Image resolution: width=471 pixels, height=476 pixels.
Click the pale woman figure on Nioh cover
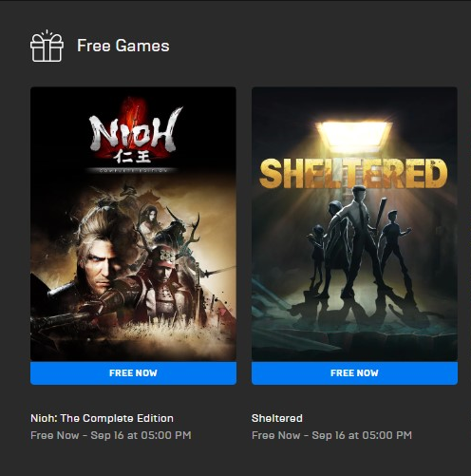coord(150,219)
